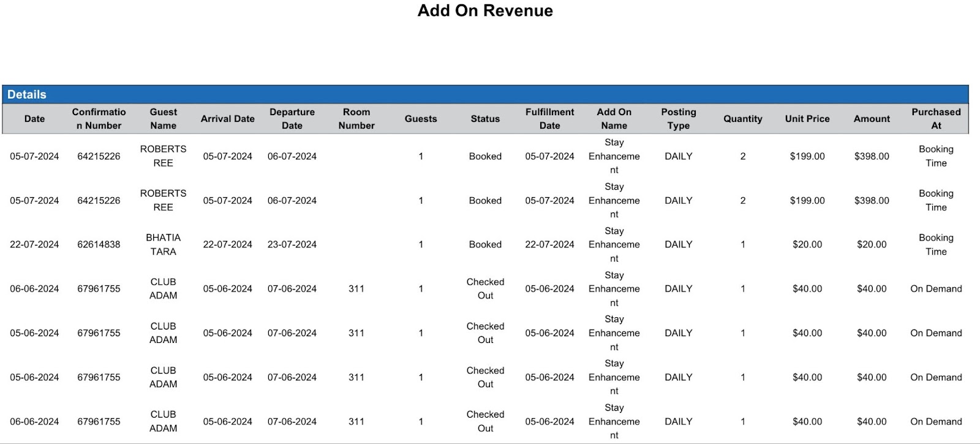Select the Departure Date column header
This screenshot has width=980, height=444.
point(292,119)
